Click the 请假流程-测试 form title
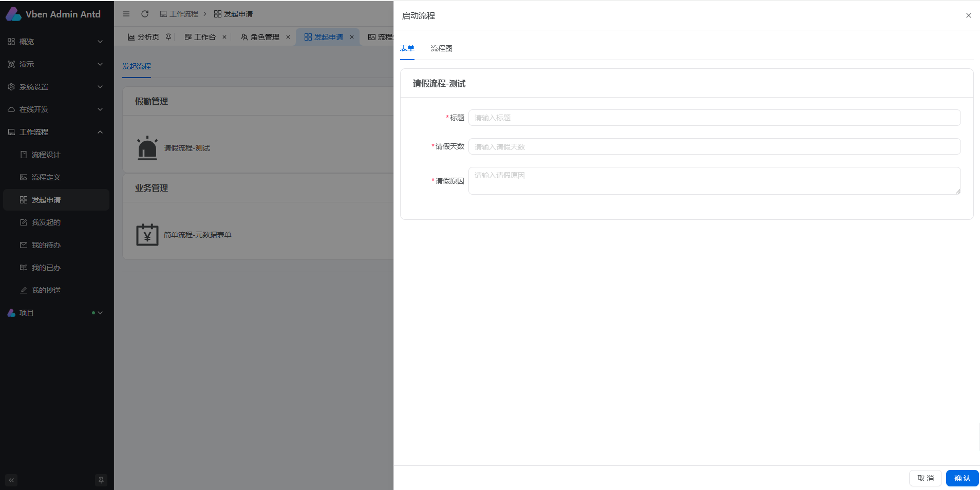This screenshot has height=490, width=980. [x=439, y=83]
